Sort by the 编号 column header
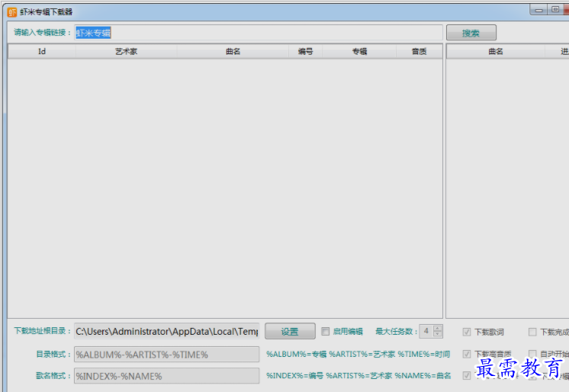This screenshot has height=392, width=569. click(306, 52)
